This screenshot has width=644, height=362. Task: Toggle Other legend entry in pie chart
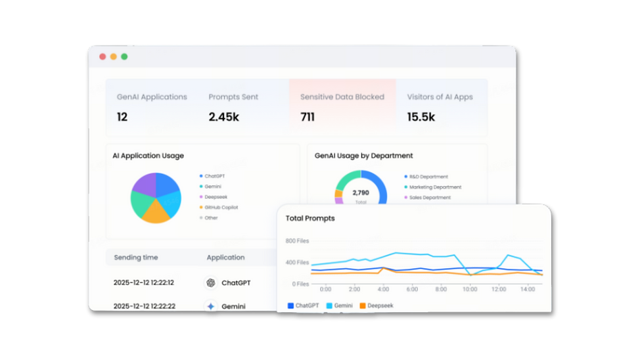(x=209, y=218)
